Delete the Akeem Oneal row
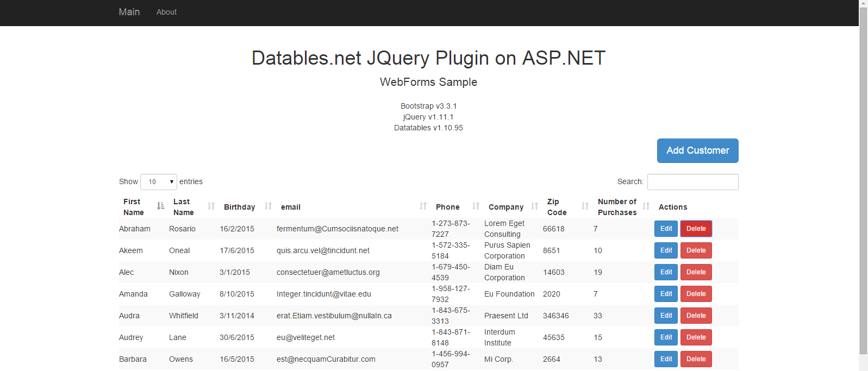Screen dimensions: 868x371 point(696,250)
